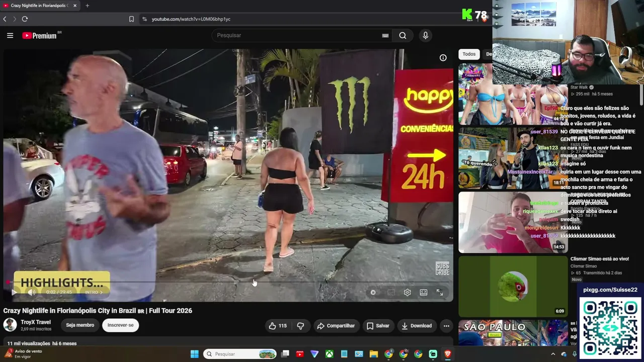
Task: Show video info card icon on the player
Action: (443, 58)
